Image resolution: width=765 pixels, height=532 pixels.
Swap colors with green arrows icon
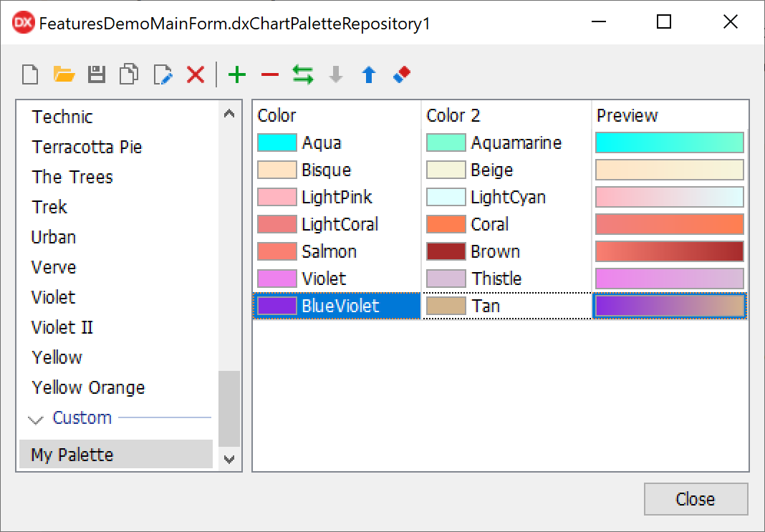pos(302,74)
